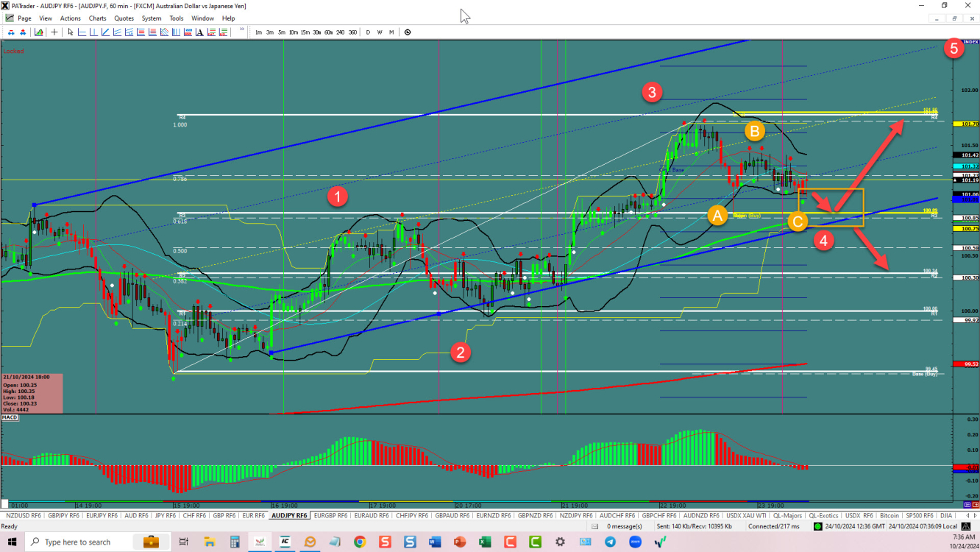Viewport: 980px width, 552px height.
Task: Expand the hidden drawing toolbar chevron
Action: point(242,29)
